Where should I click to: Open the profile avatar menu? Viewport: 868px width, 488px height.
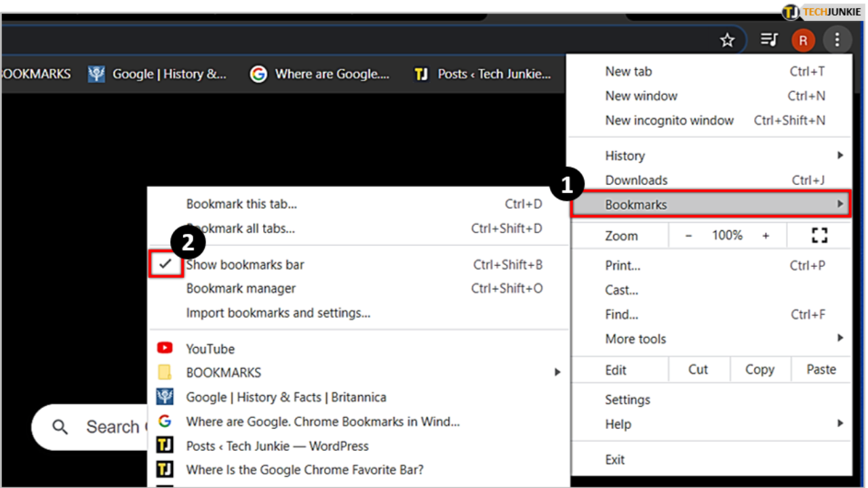point(803,40)
